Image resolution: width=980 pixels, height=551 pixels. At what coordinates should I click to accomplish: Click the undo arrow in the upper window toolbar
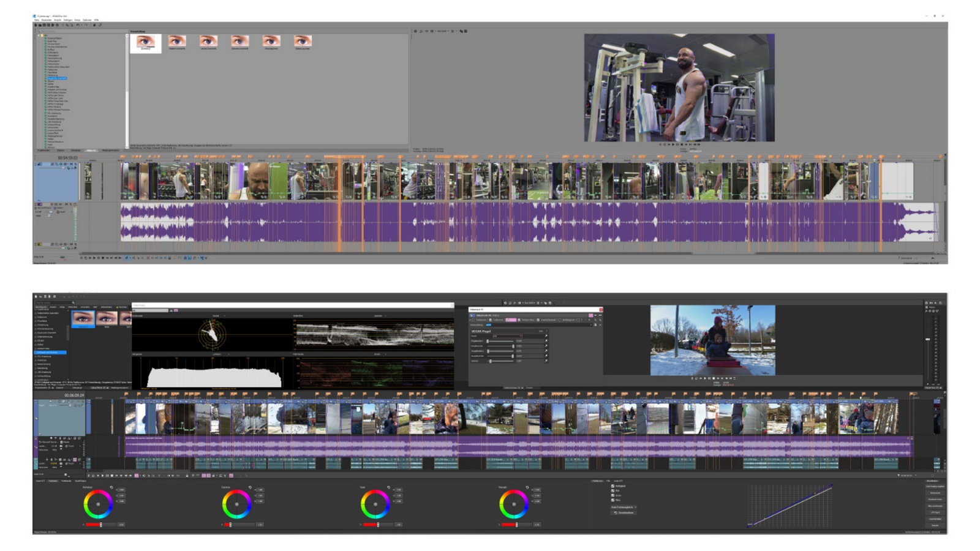pyautogui.click(x=77, y=25)
